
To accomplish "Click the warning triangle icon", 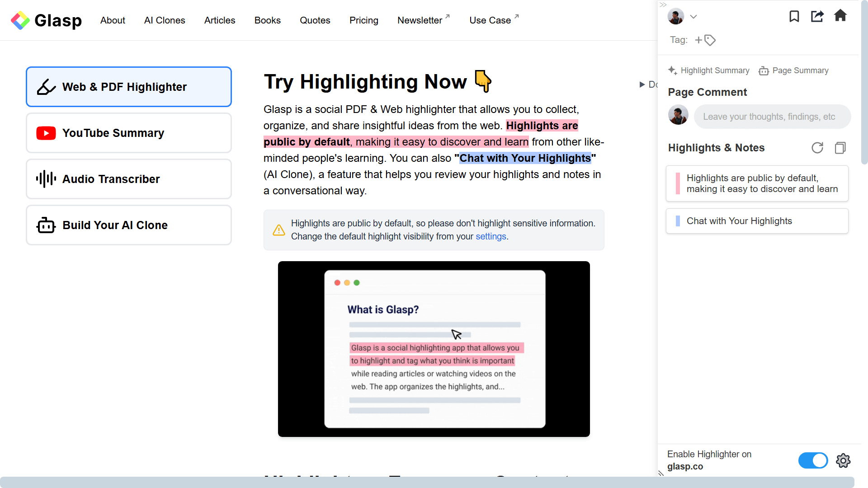I will 279,230.
